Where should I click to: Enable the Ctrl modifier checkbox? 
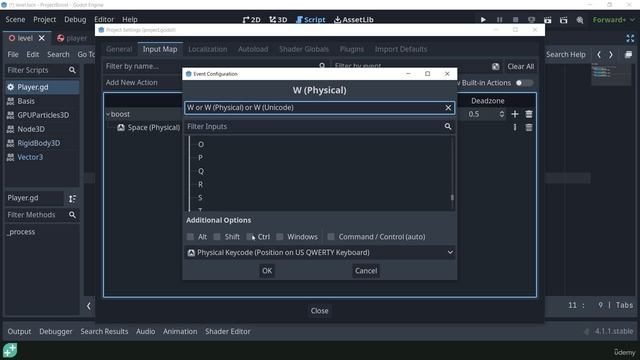(250, 237)
